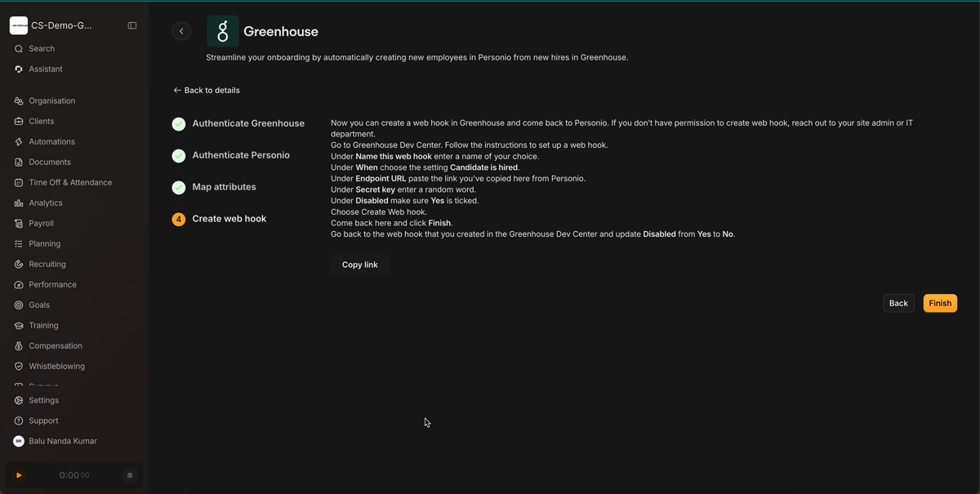
Task: Click the Back button near Finish
Action: tap(898, 303)
